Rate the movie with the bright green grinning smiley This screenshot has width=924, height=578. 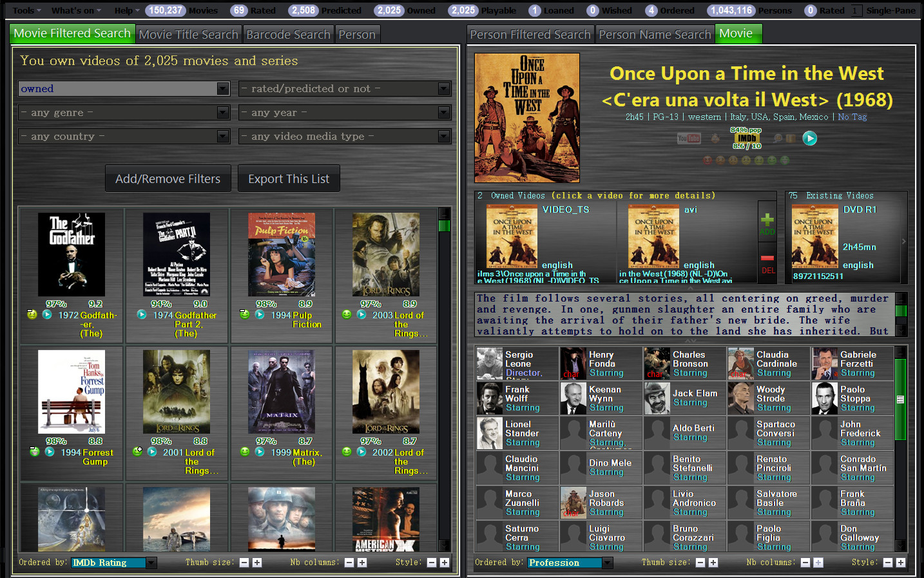coord(785,160)
